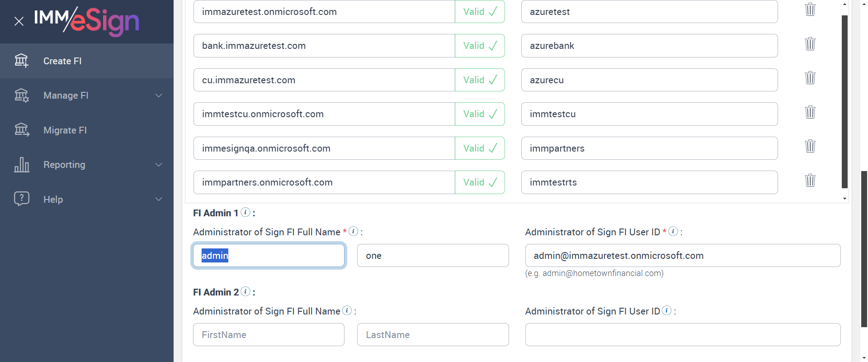868x362 pixels.
Task: Delete the azuretest domain row
Action: (810, 10)
